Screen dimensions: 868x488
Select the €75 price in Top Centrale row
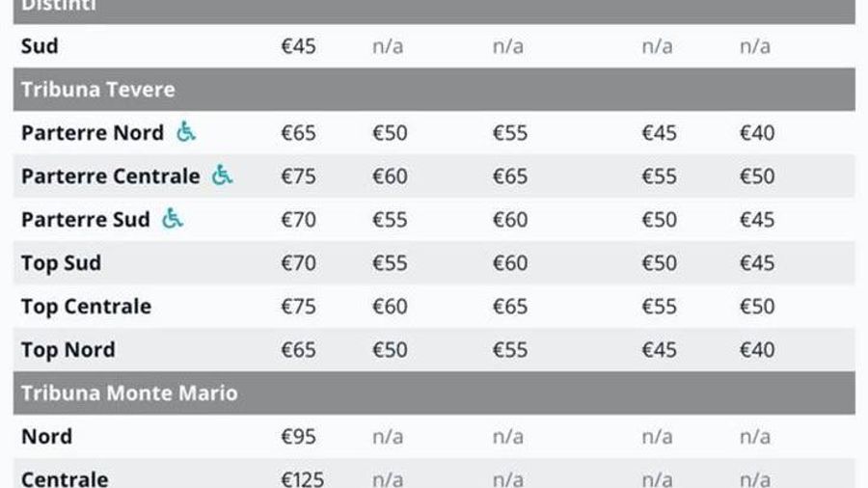click(298, 307)
